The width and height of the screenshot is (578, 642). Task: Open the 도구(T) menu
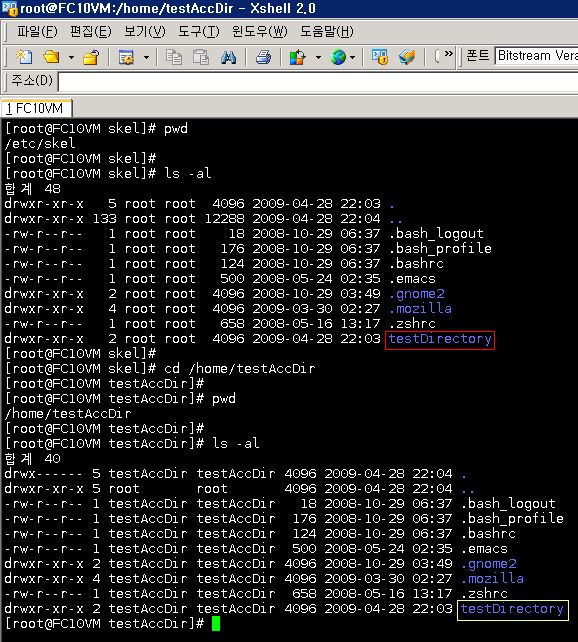[199, 32]
